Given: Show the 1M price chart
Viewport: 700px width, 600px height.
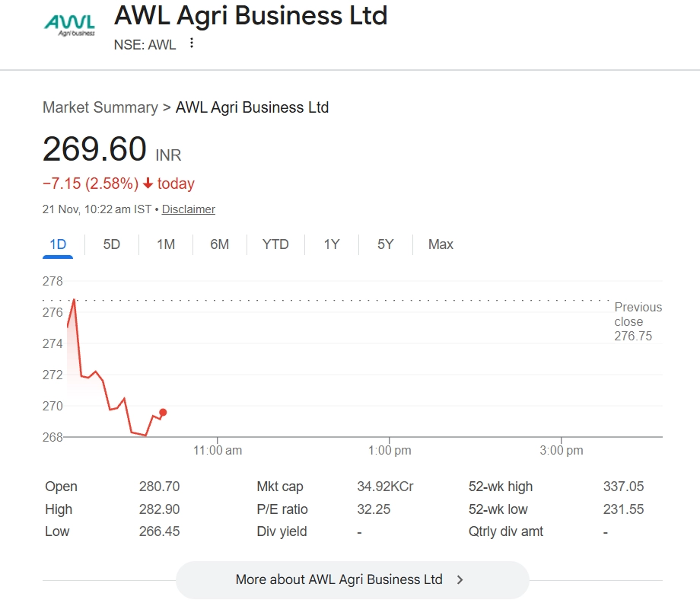Looking at the screenshot, I should click(166, 244).
